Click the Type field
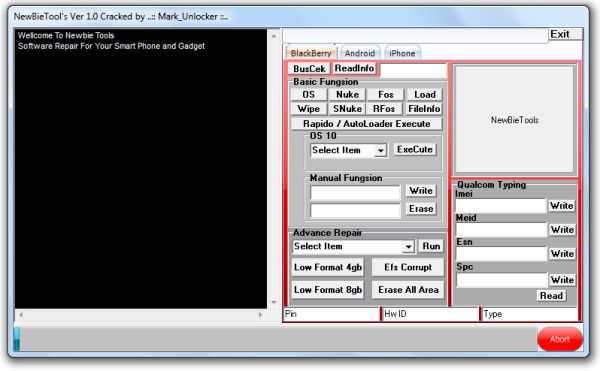 point(530,314)
